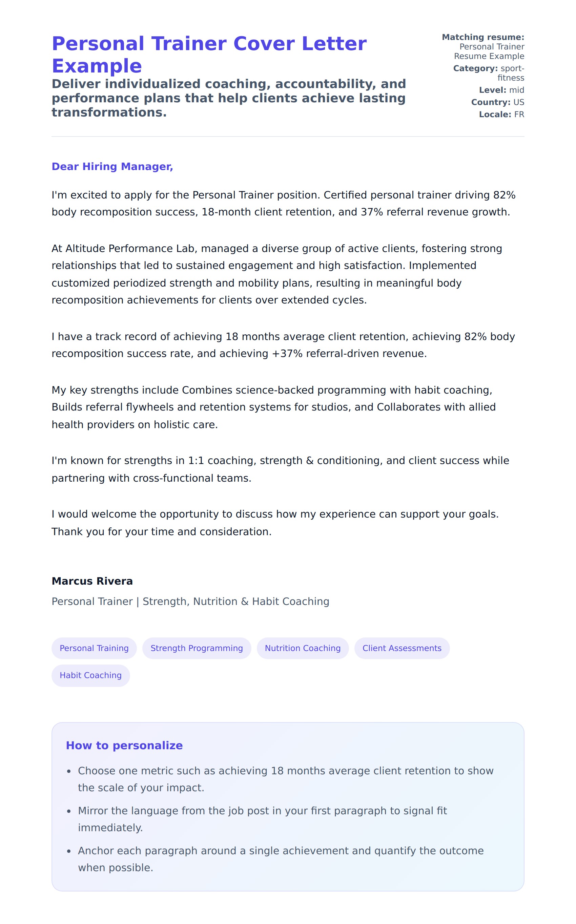Click the Country: US metadata entry
Viewport: 576px width, 924px height.
pyautogui.click(x=497, y=102)
